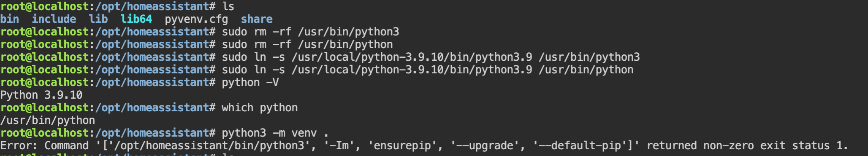The height and width of the screenshot is (156, 868).
Task: Click the 'share' directory name
Action: click(x=257, y=19)
